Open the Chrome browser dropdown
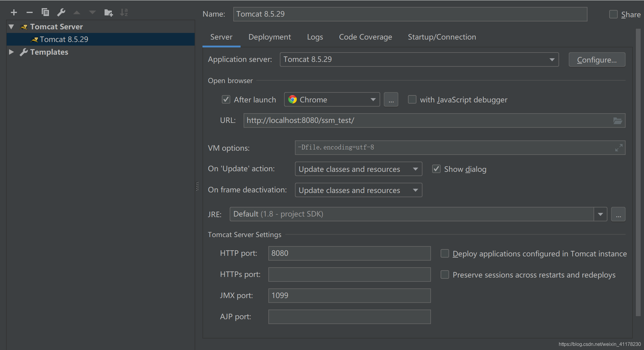Screen dimensions: 644x350 332,100
